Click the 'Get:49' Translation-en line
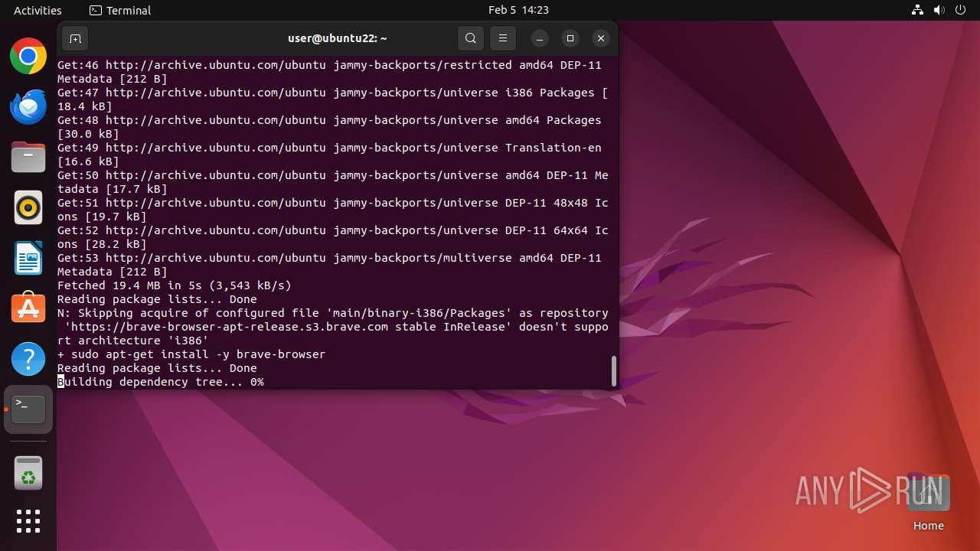This screenshot has height=551, width=980. (x=329, y=155)
